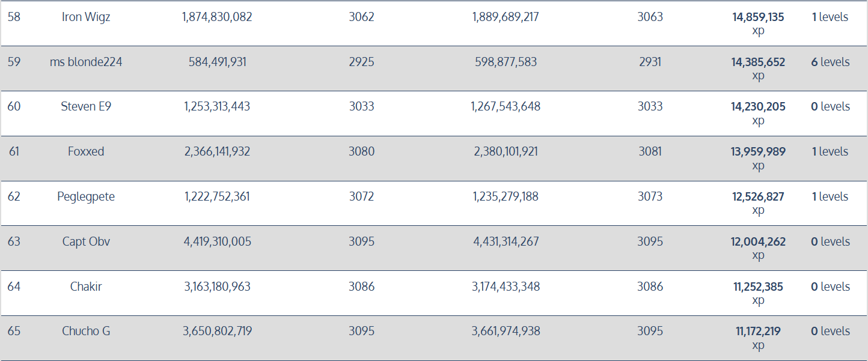This screenshot has height=361, width=868.
Task: Select player name Chakir
Action: pos(86,287)
